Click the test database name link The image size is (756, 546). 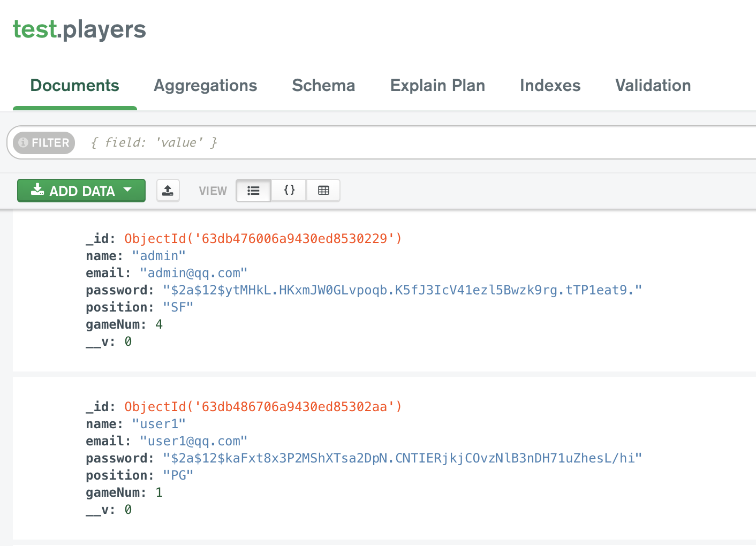click(x=35, y=29)
